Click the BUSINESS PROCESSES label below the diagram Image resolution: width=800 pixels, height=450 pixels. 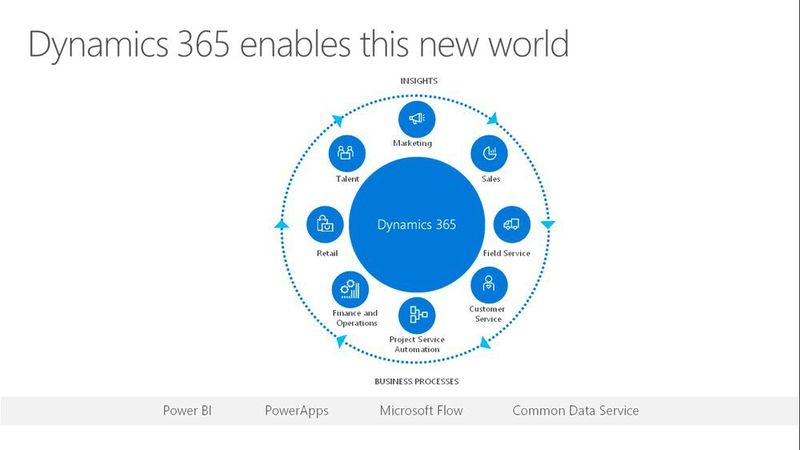coord(417,381)
